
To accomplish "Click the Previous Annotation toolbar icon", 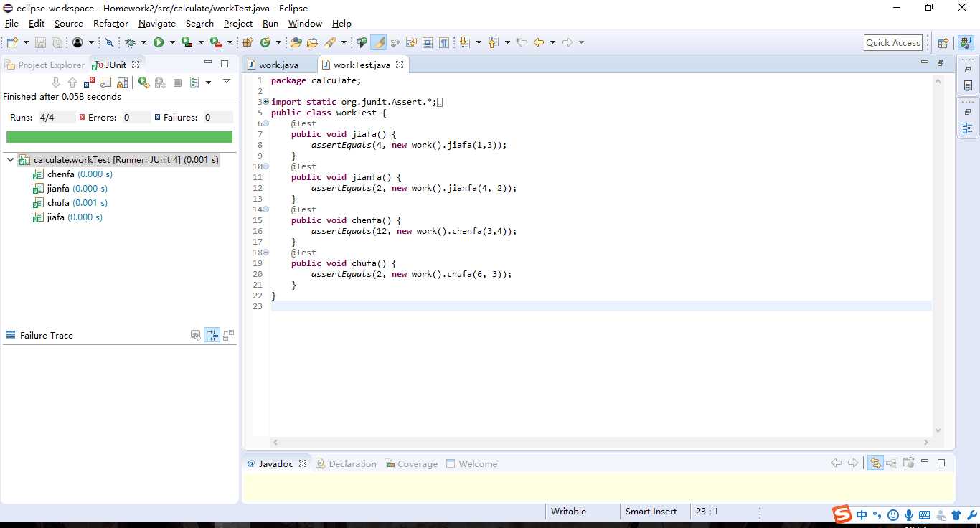I will [x=493, y=43].
